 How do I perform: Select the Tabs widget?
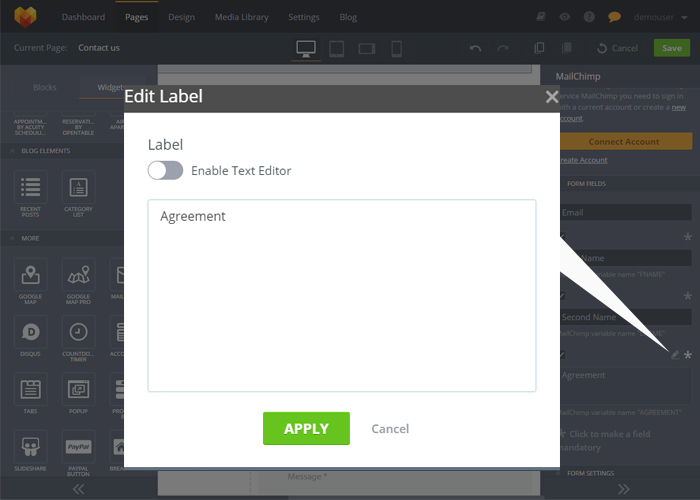(x=30, y=393)
